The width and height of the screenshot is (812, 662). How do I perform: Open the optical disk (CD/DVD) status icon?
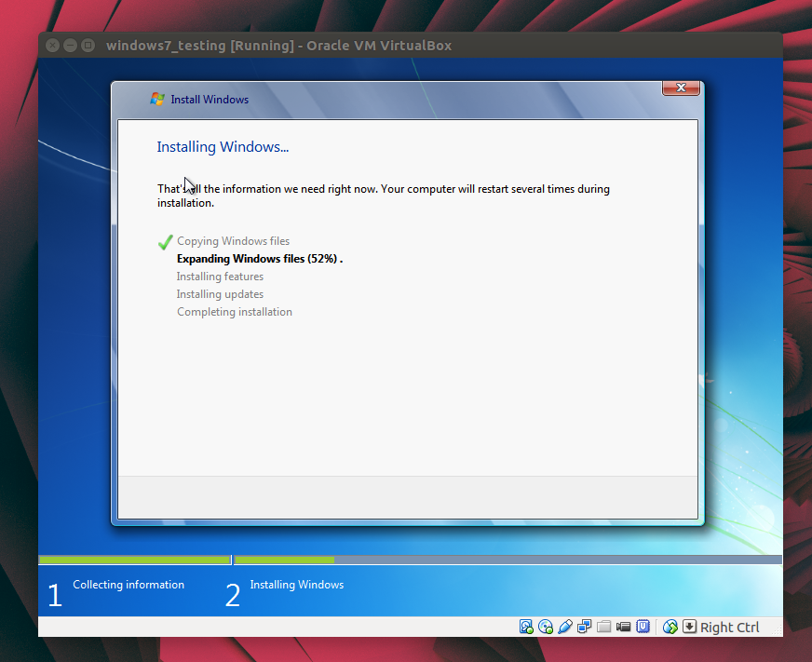click(x=546, y=627)
